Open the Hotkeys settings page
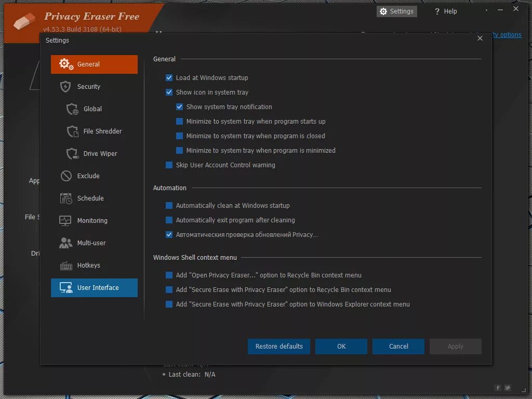 95,265
